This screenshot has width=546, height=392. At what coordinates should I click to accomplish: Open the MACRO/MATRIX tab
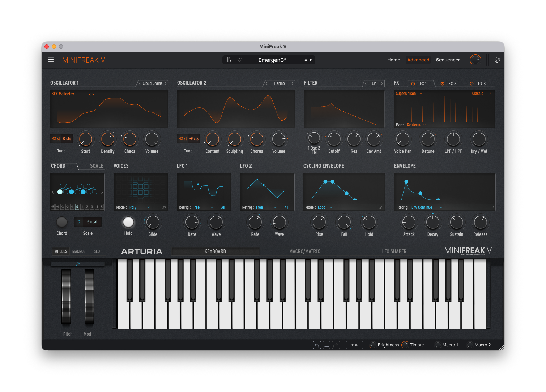[x=304, y=251]
